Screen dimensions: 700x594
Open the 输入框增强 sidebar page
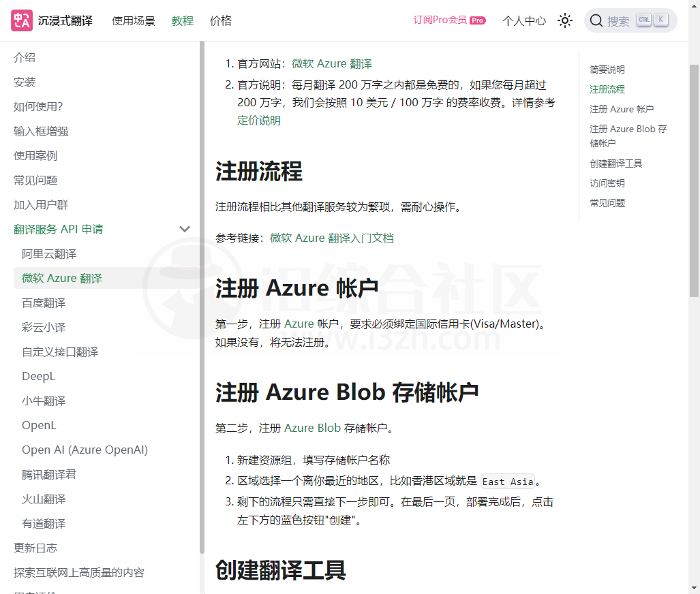[x=41, y=131]
